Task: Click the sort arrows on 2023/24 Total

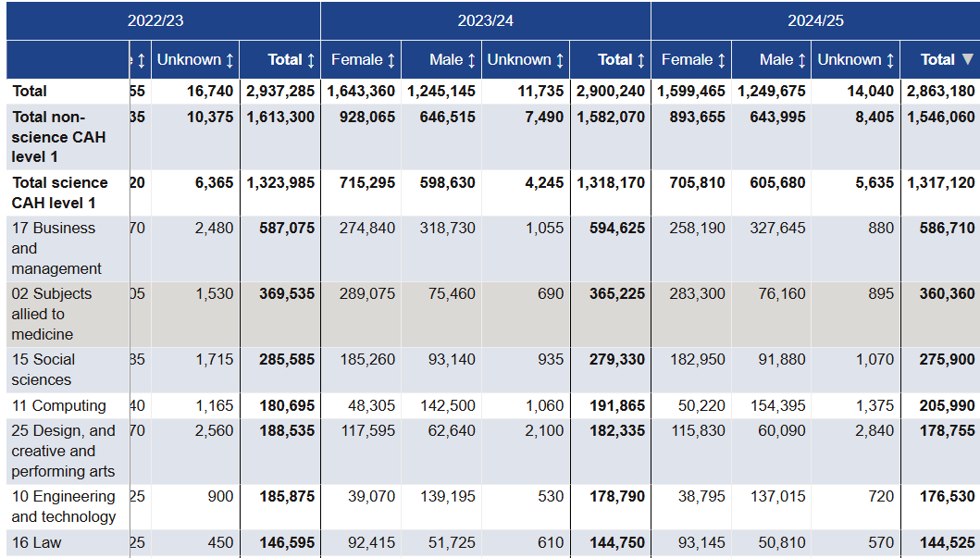Action: [x=640, y=60]
